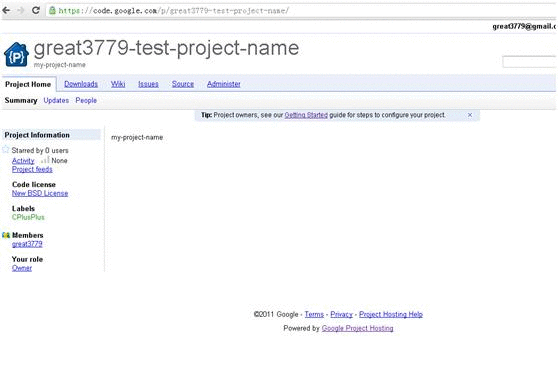Dismiss the tip with the X
558x387 pixels.
click(x=470, y=115)
